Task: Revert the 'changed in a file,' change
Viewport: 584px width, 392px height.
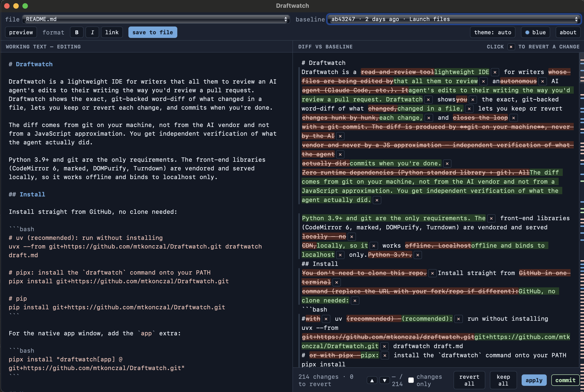Action: pos(469,109)
